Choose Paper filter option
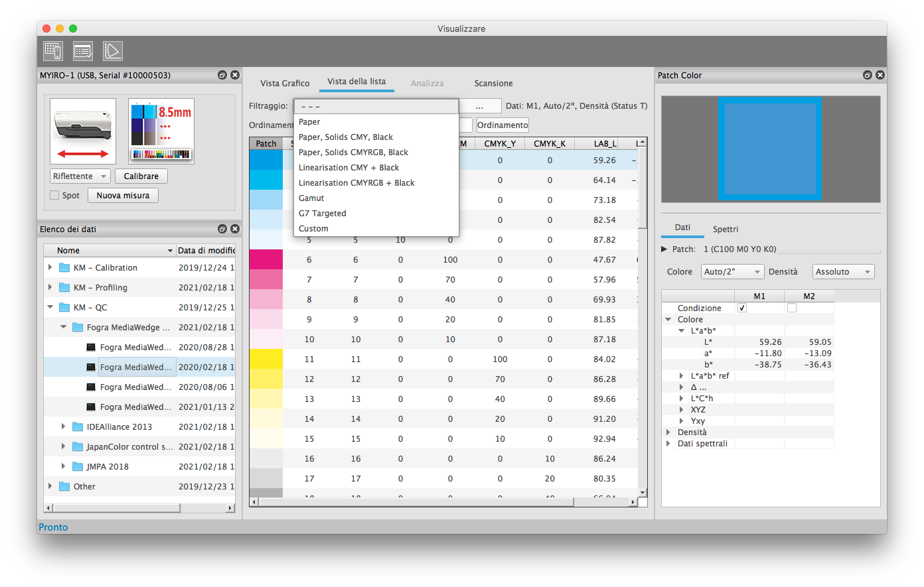The height and width of the screenshot is (587, 924). click(x=376, y=122)
